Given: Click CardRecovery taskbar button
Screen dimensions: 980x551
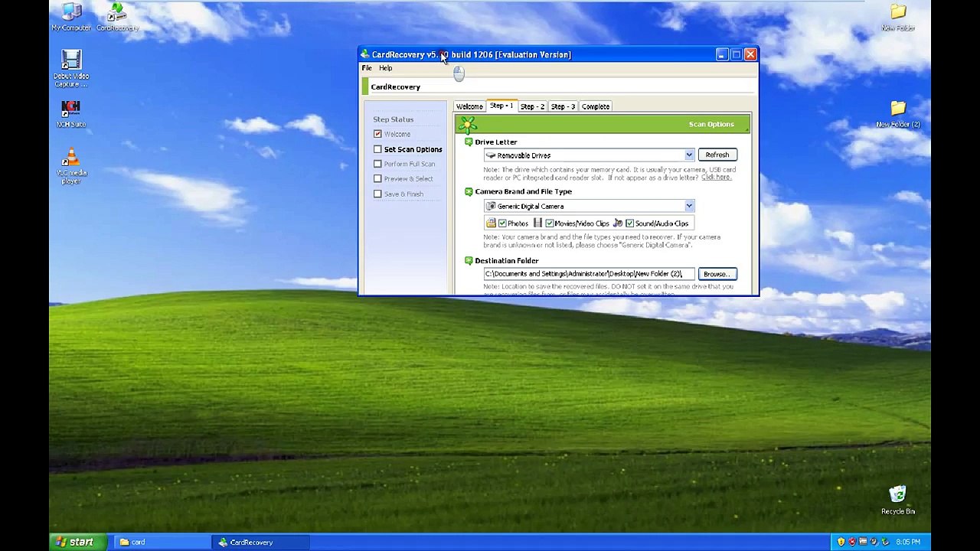Looking at the screenshot, I should tap(263, 542).
